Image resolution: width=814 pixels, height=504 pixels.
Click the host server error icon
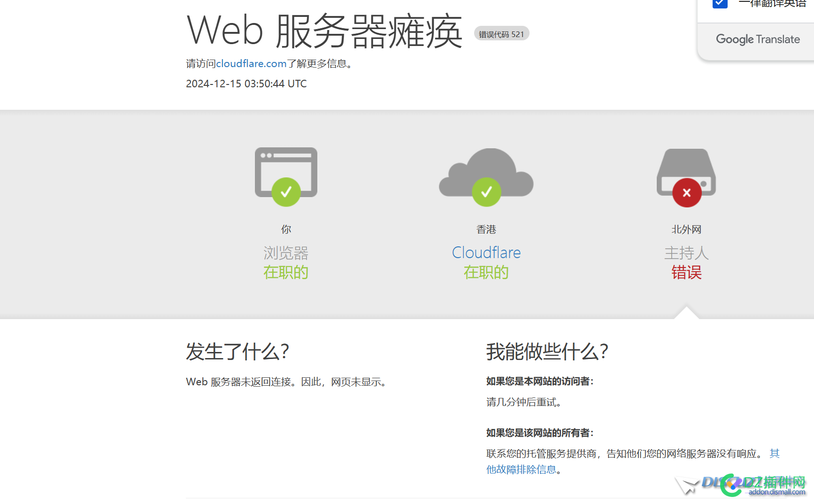pyautogui.click(x=686, y=177)
